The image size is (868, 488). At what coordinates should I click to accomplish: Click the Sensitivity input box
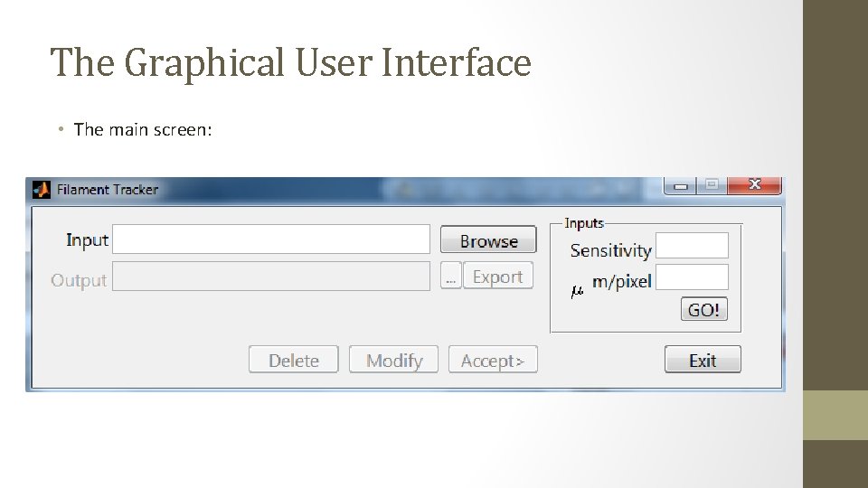692,245
